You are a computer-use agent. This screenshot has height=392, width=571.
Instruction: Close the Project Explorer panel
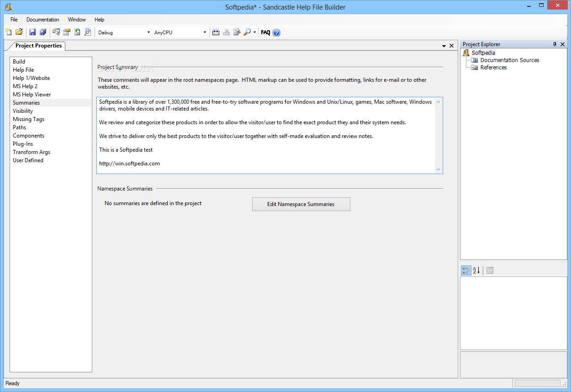click(563, 44)
